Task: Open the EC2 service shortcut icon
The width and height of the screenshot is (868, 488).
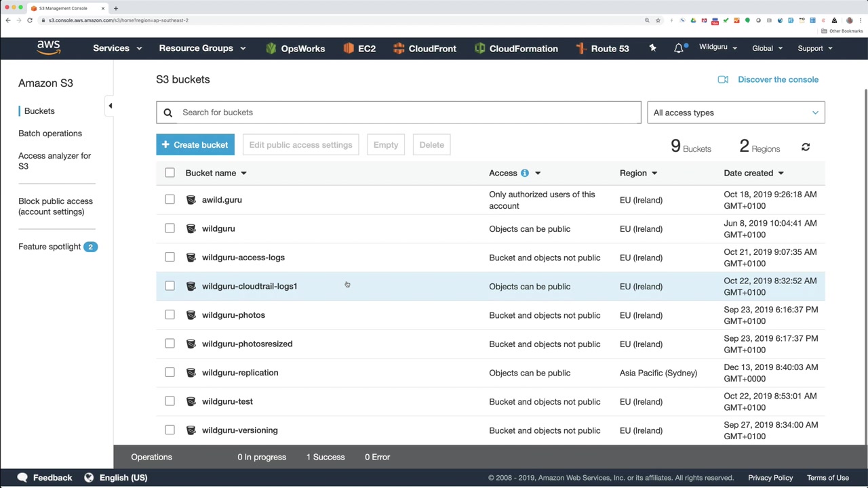Action: (x=349, y=48)
